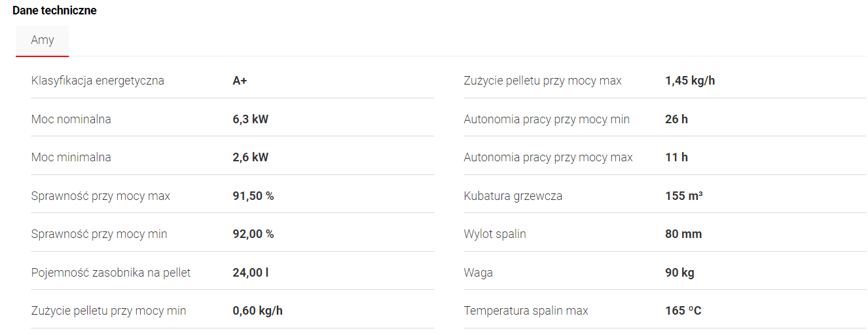
Task: Click the Klasyfikacja energetyczna label
Action: [x=98, y=81]
